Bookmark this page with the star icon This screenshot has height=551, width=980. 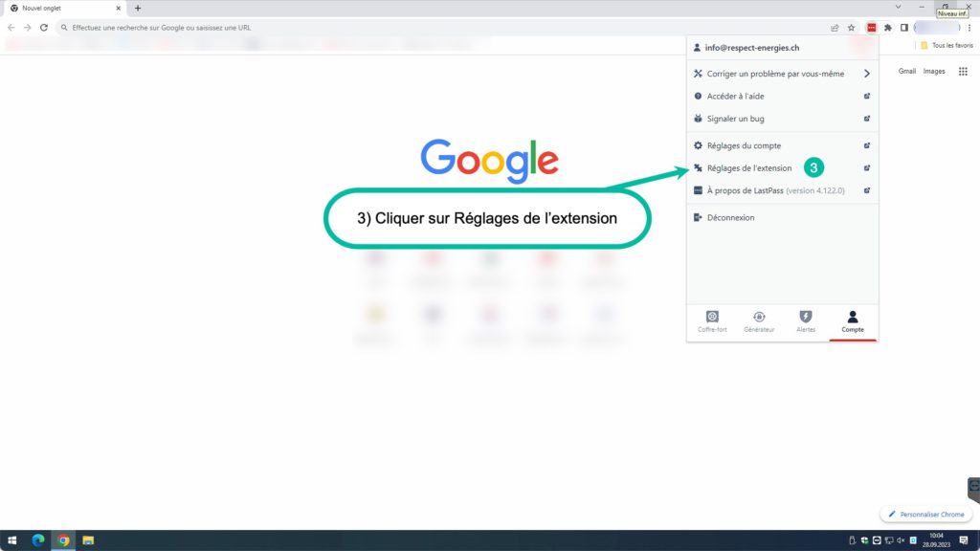(x=851, y=28)
